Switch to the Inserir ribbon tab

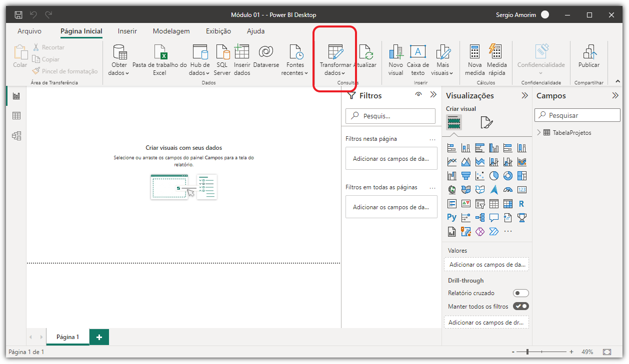click(127, 31)
